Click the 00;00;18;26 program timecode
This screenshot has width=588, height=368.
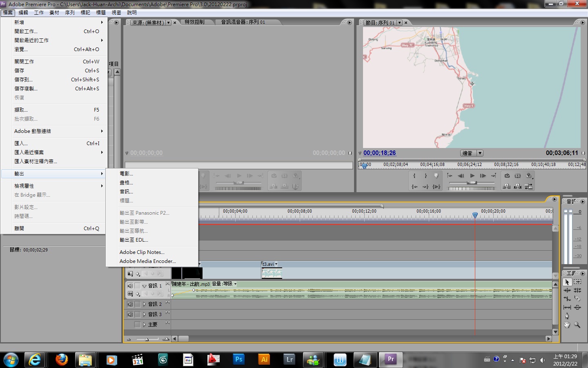pos(380,153)
